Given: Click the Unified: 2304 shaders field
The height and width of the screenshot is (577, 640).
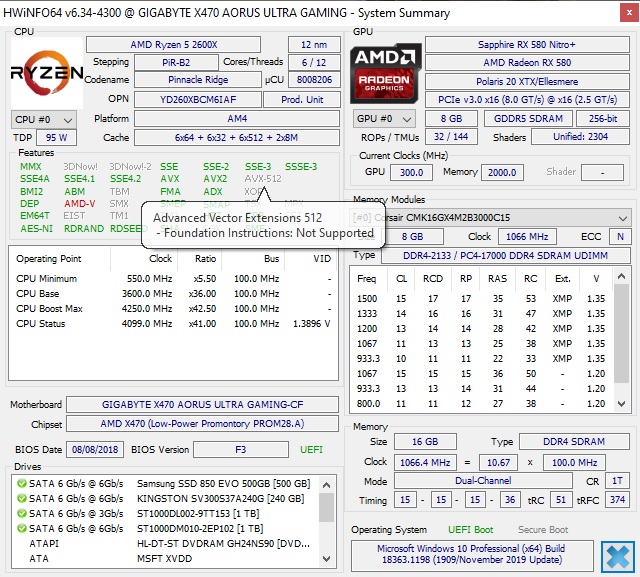Looking at the screenshot, I should [x=580, y=137].
